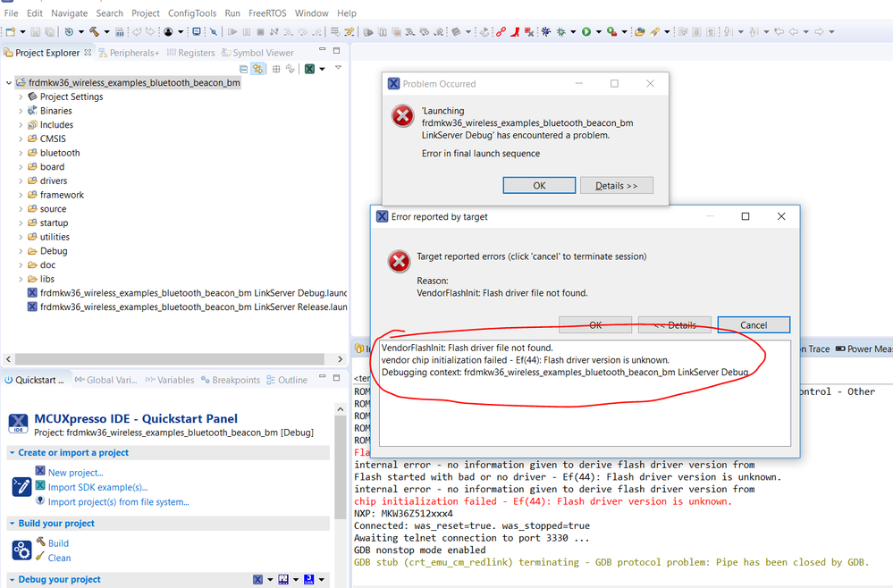Click the back arrow navigation toolbar icon

pos(794,32)
